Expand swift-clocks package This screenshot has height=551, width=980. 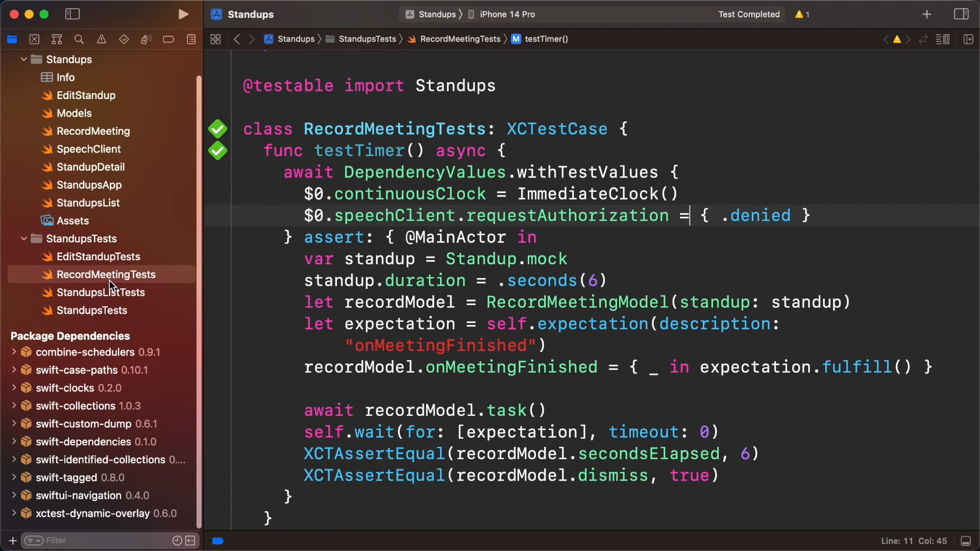(14, 387)
